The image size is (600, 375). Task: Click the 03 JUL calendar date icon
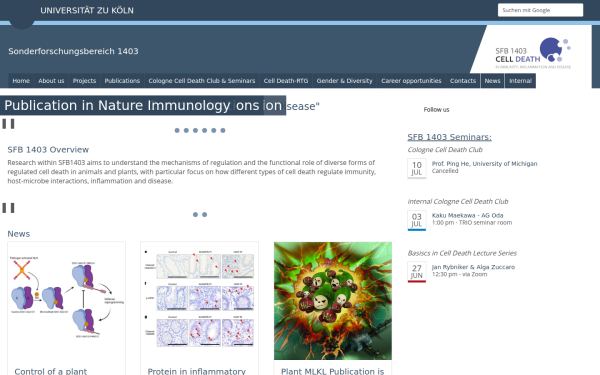pyautogui.click(x=417, y=220)
